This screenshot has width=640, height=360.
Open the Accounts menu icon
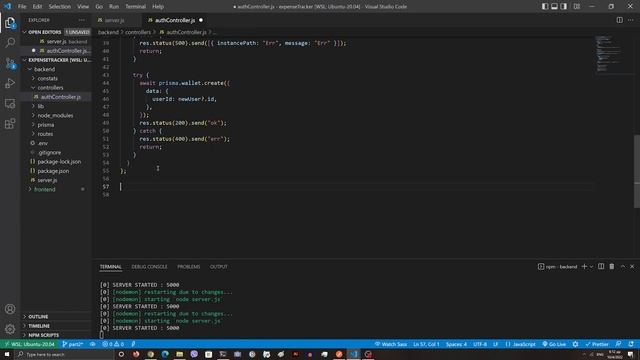(x=10, y=309)
